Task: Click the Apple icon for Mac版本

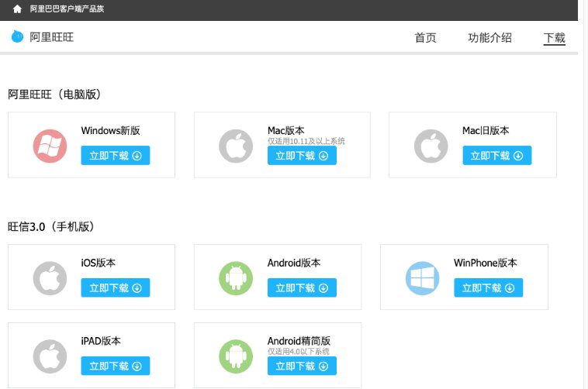Action: point(236,146)
